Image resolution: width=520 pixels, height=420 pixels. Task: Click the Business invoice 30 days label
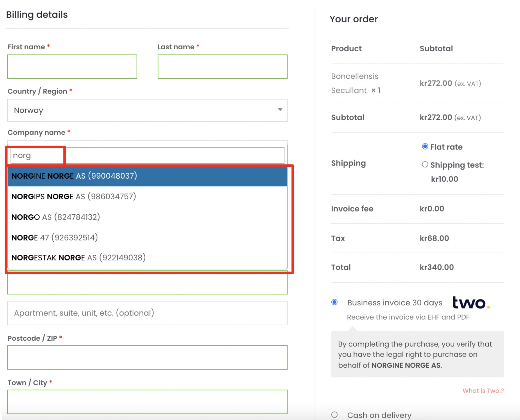click(x=395, y=303)
